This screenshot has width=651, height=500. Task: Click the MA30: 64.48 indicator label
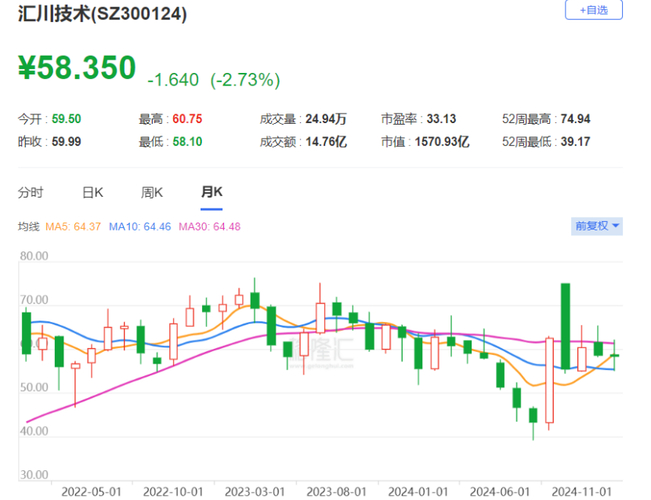[x=210, y=226]
